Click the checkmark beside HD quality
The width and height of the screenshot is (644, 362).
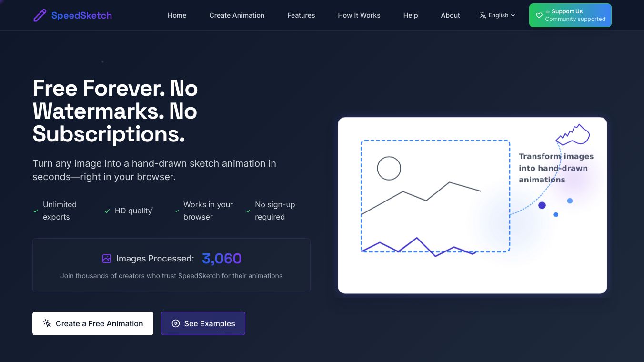click(107, 211)
